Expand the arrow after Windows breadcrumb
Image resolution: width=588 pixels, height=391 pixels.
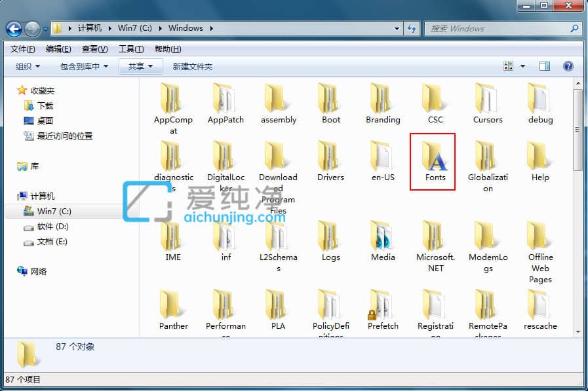[212, 28]
